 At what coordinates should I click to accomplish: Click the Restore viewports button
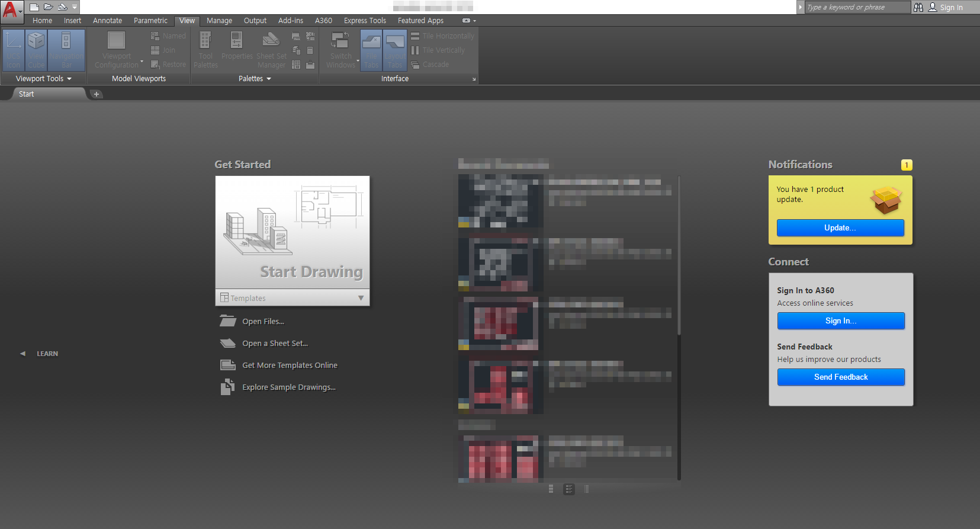(168, 65)
